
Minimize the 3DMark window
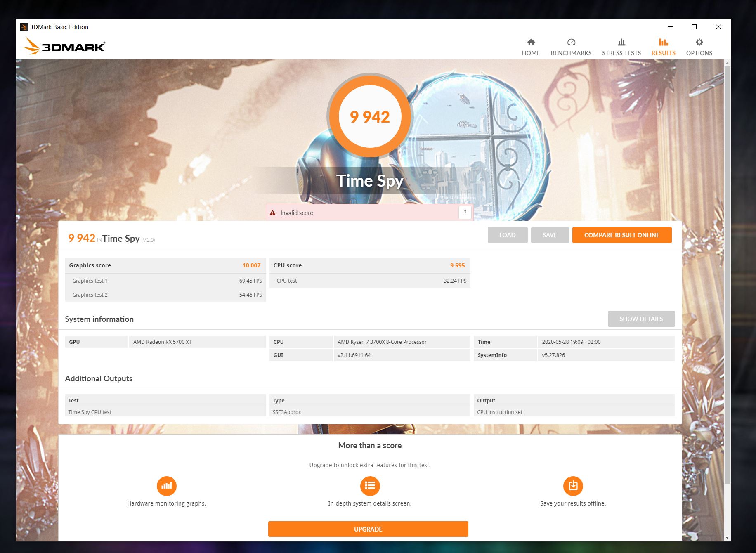[x=670, y=27]
